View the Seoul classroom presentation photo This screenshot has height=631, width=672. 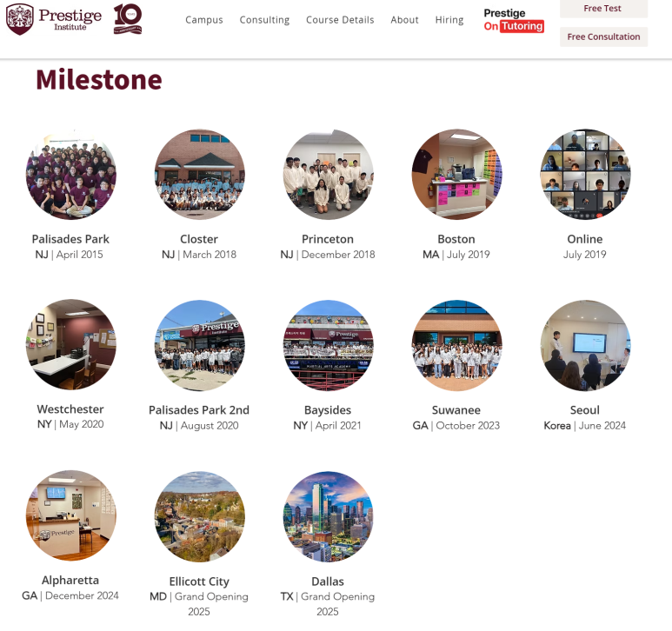click(585, 345)
